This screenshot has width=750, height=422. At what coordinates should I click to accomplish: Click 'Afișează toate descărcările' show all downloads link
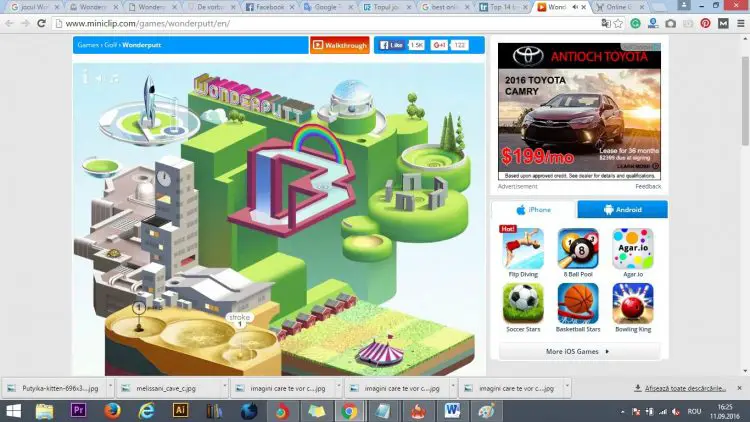(x=685, y=388)
